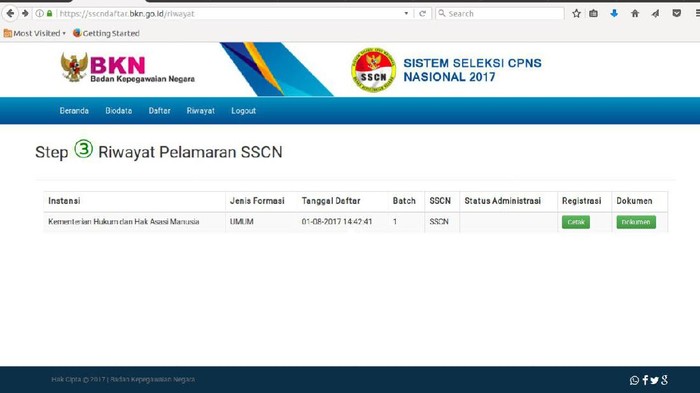Screen dimensions: 700x393
Task: Click Hak Cipta footer copyright text
Action: click(123, 380)
